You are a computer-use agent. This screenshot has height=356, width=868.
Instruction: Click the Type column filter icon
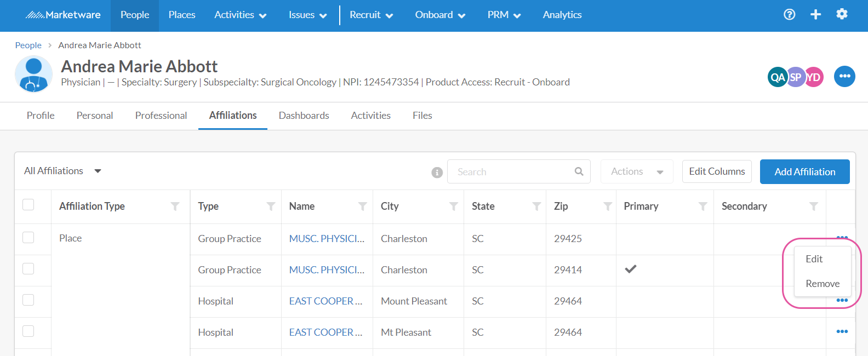pos(271,206)
